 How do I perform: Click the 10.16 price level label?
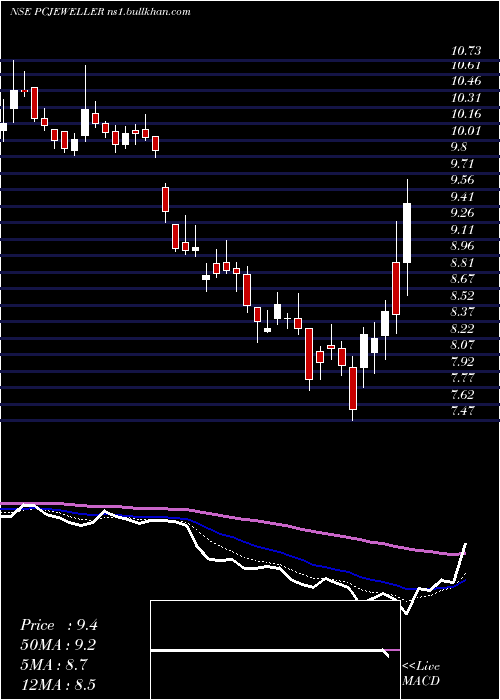467,114
